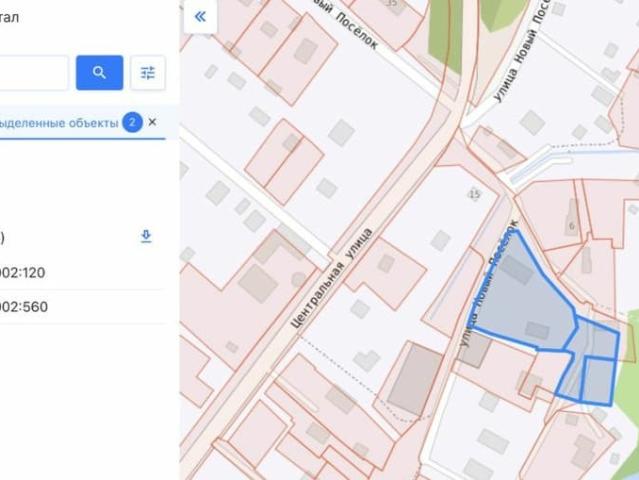Close the selected objects tab
Image resolution: width=639 pixels, height=480 pixels.
point(152,122)
